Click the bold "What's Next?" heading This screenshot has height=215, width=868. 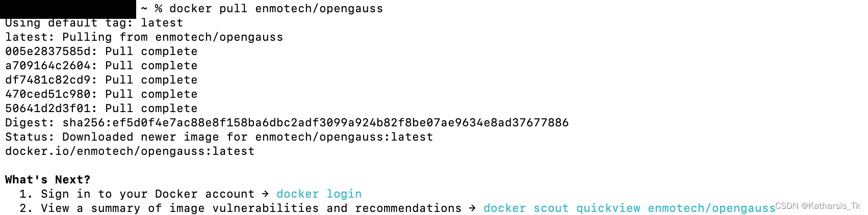click(x=47, y=180)
